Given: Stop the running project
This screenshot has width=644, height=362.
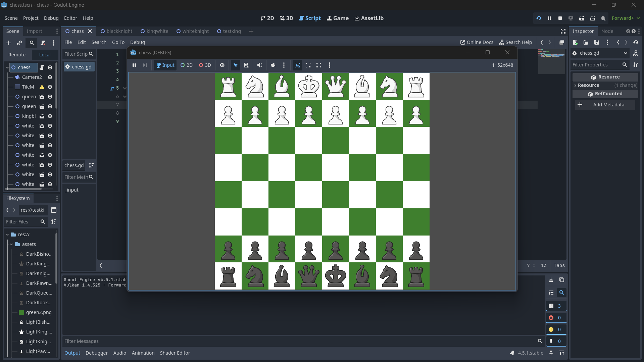Looking at the screenshot, I should pos(560,18).
